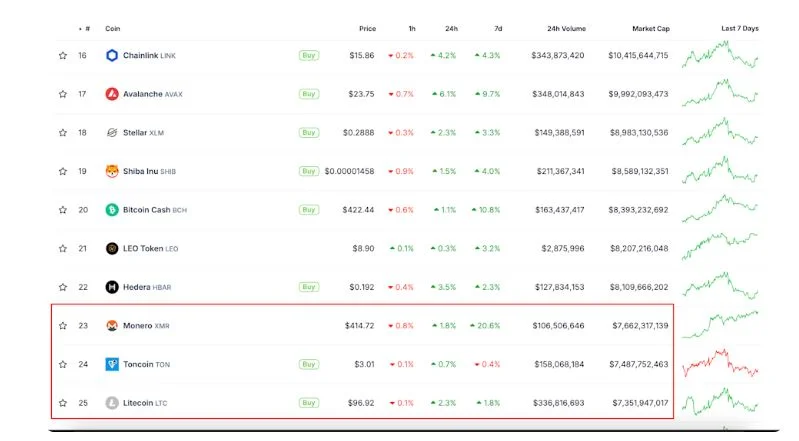Screen dimensions: 799x441
Task: Click Buy button for Hedera
Action: click(309, 287)
